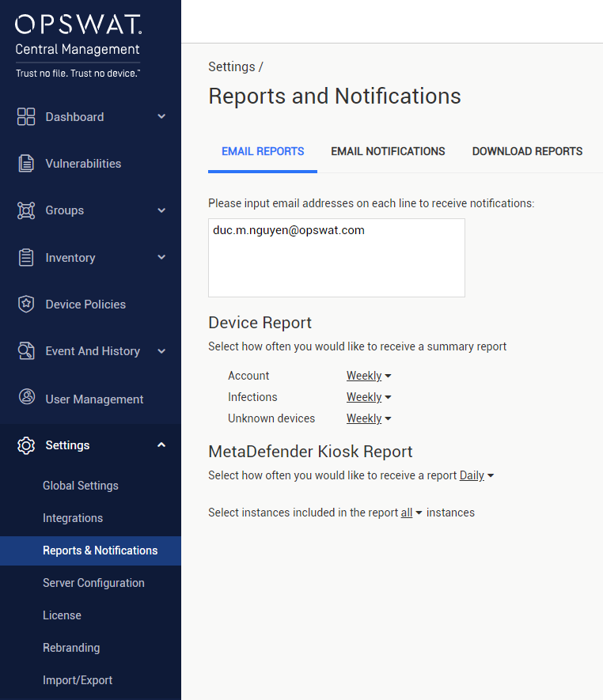Open the Import/Export page

[78, 680]
